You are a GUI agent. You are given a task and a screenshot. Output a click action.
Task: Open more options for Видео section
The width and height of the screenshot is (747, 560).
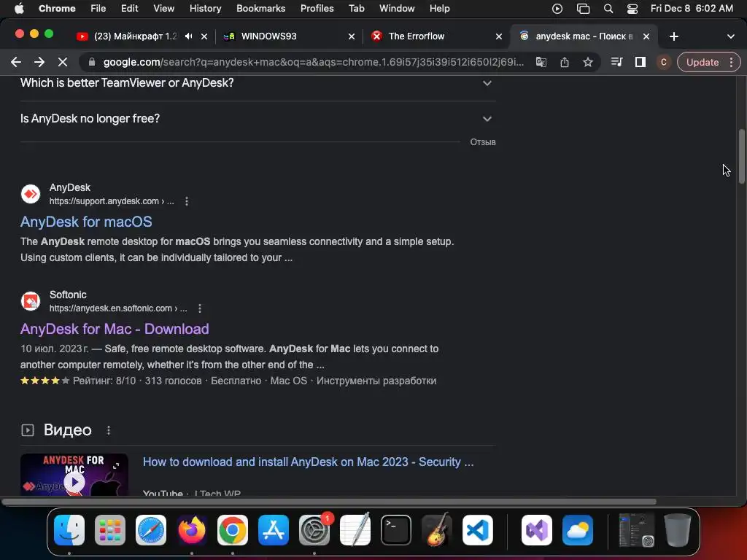(109, 430)
